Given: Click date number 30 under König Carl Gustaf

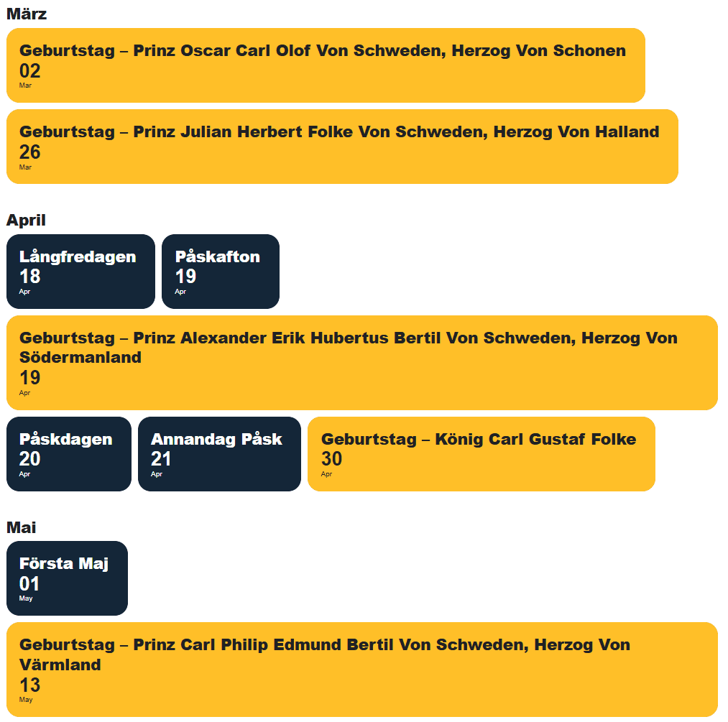Looking at the screenshot, I should tap(331, 459).
